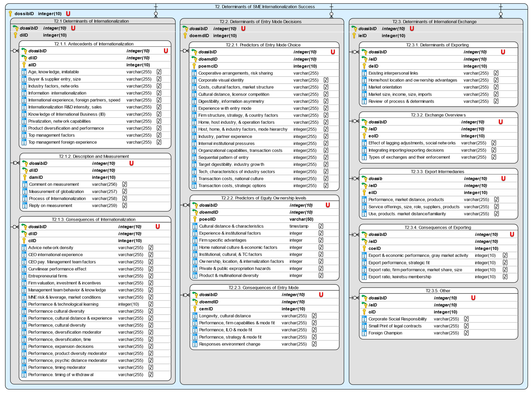532x394 pixels.
Task: Click the key icon beside top-level dossibID
Action: [10, 14]
